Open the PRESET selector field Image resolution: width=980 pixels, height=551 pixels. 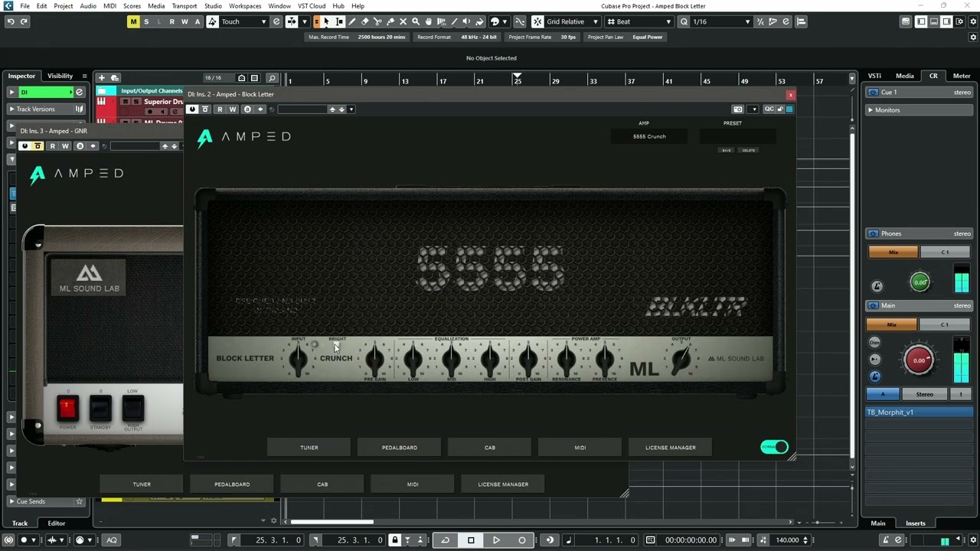737,137
